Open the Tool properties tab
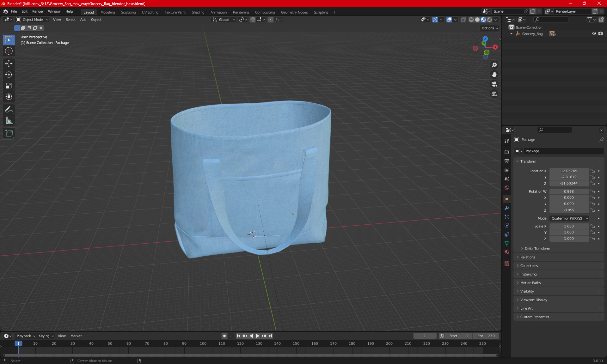The image size is (607, 364). (x=507, y=141)
